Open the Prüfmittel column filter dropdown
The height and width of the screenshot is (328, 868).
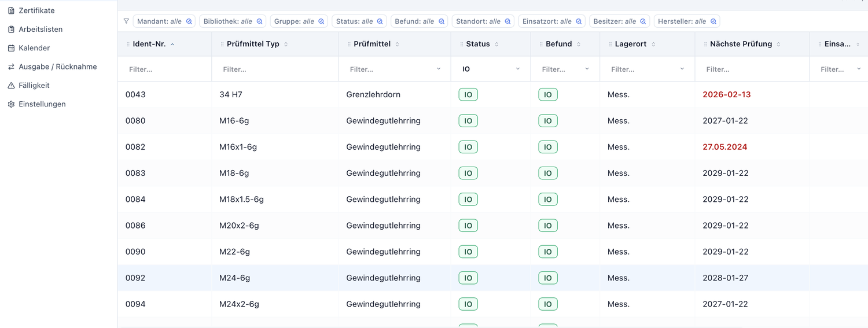point(395,69)
